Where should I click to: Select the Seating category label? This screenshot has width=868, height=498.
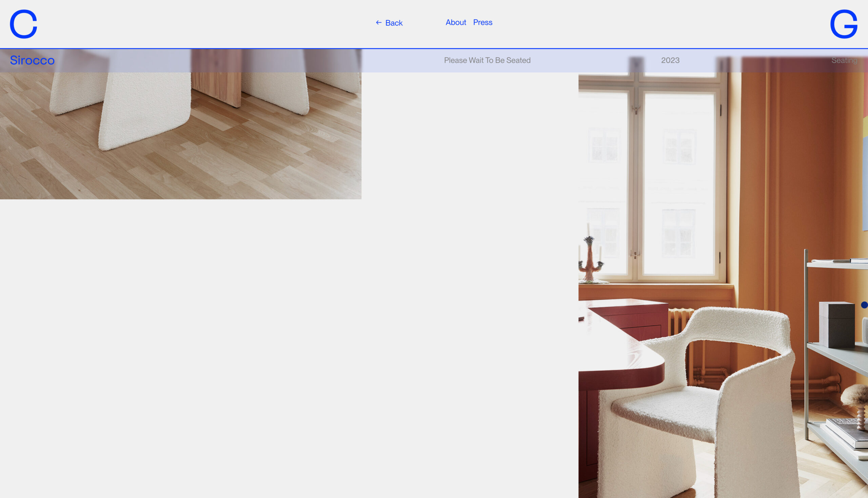tap(844, 60)
